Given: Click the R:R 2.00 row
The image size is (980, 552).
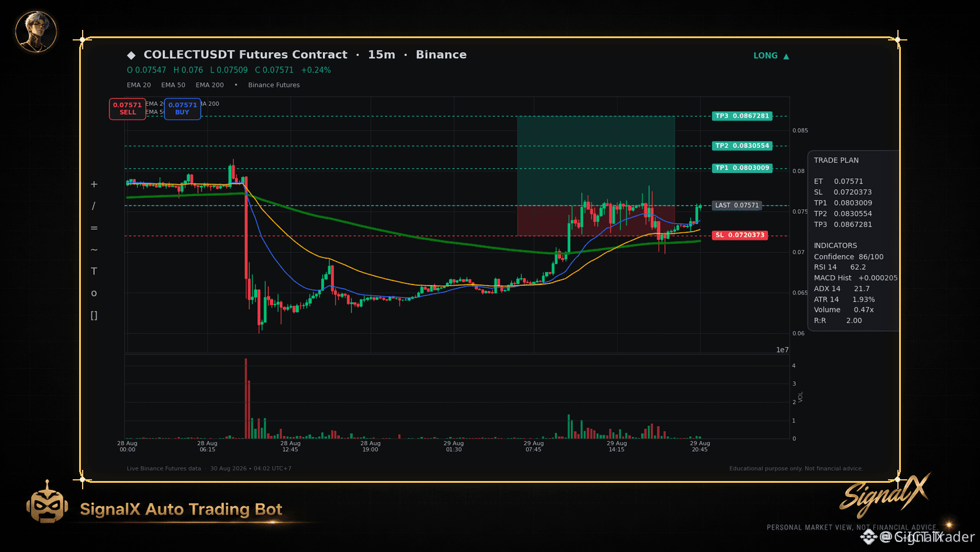Looking at the screenshot, I should (838, 321).
